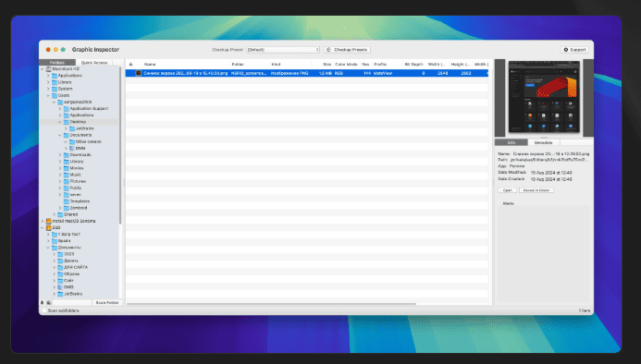This screenshot has width=641, height=364.
Task: Select the Документы folder under SSD
Action: tap(69, 248)
